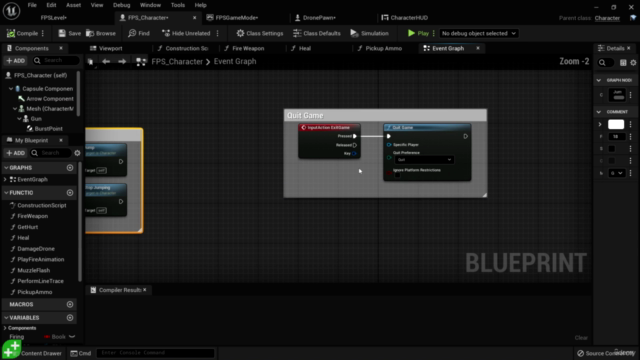
Task: Open the Find tool
Action: 139,33
